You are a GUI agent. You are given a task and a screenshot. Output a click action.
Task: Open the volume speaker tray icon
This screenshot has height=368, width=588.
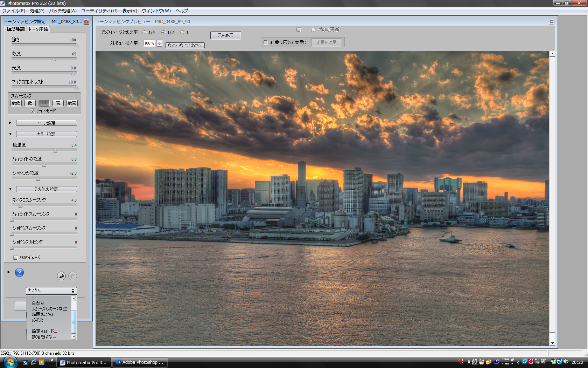coord(566,362)
